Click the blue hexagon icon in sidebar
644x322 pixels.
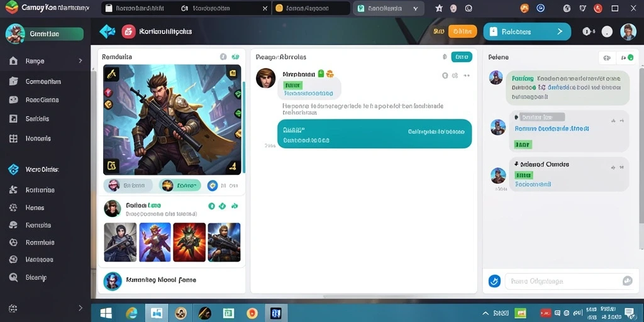point(13,169)
